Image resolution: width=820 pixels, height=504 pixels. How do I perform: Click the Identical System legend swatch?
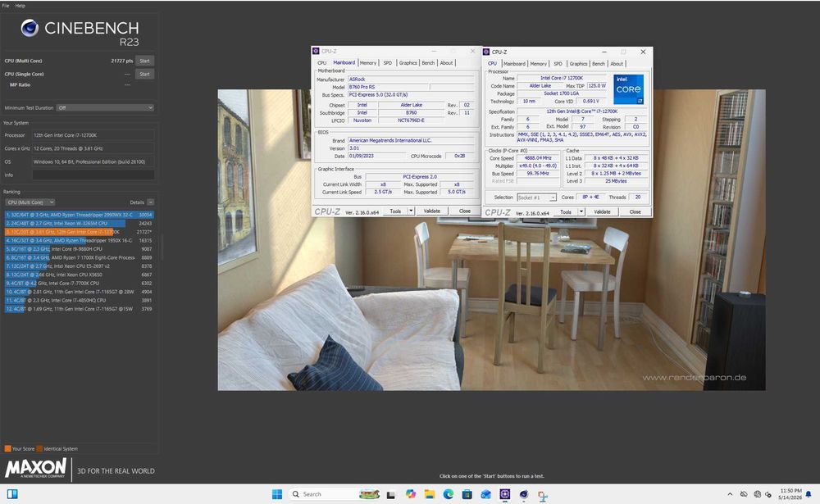(x=39, y=448)
